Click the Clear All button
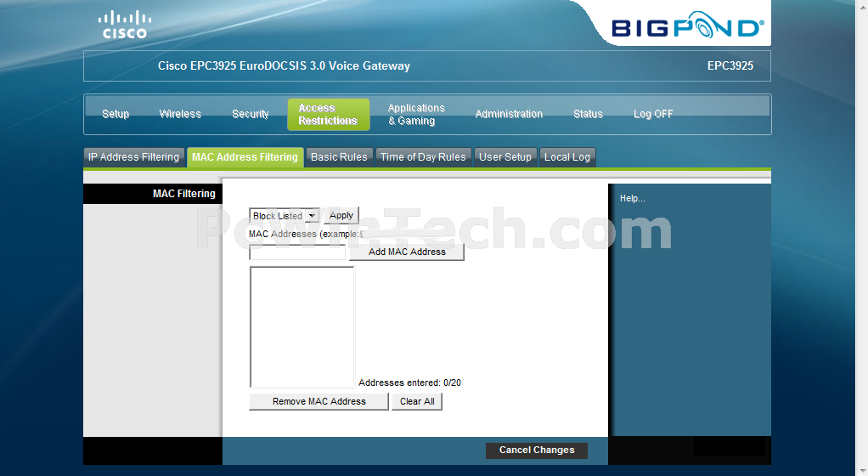 tap(417, 402)
